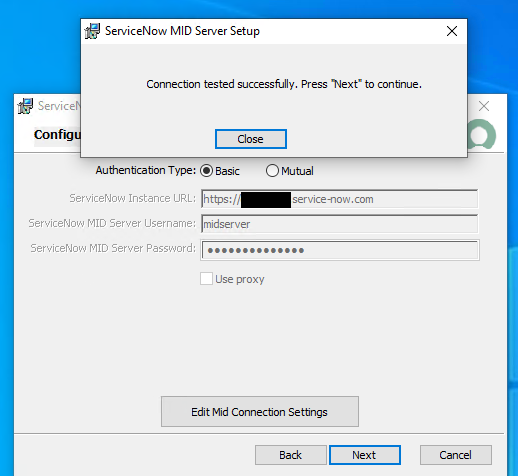This screenshot has height=476, width=518.
Task: Click the ServiceNow logo in the header
Action: (482, 135)
